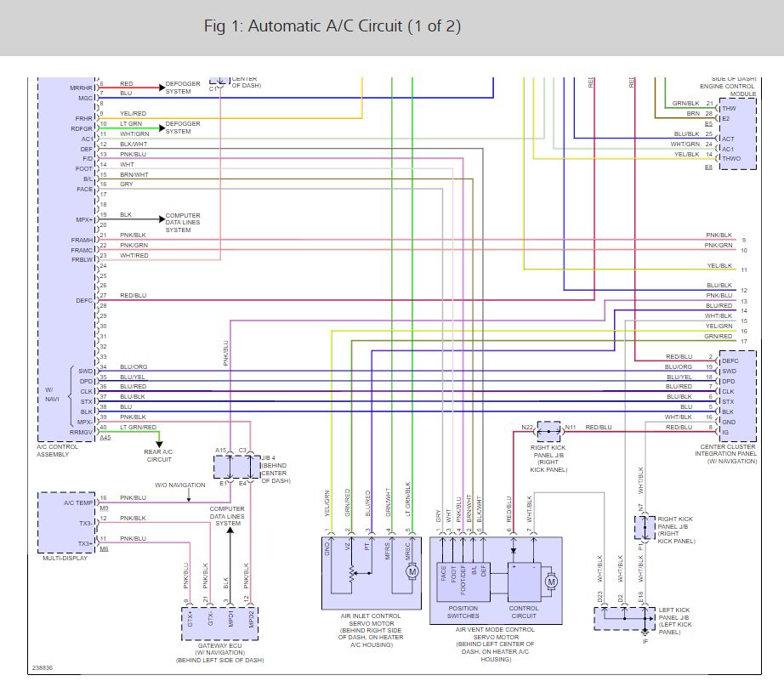
Task: Click the YEL/RED wire label at pin 9
Action: (x=133, y=114)
